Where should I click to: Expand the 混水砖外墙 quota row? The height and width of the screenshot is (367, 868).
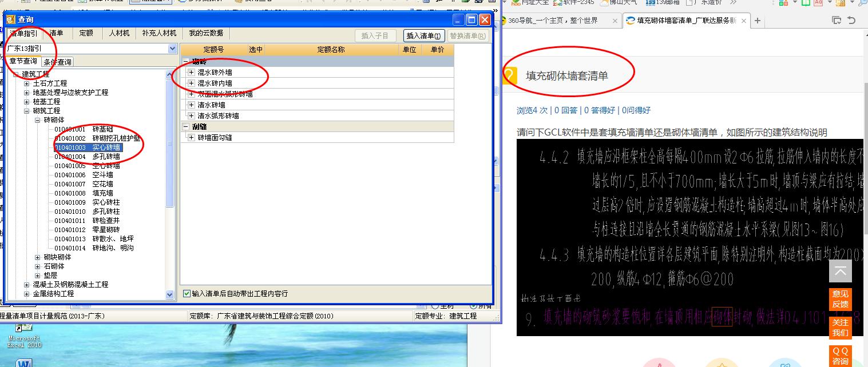point(191,73)
